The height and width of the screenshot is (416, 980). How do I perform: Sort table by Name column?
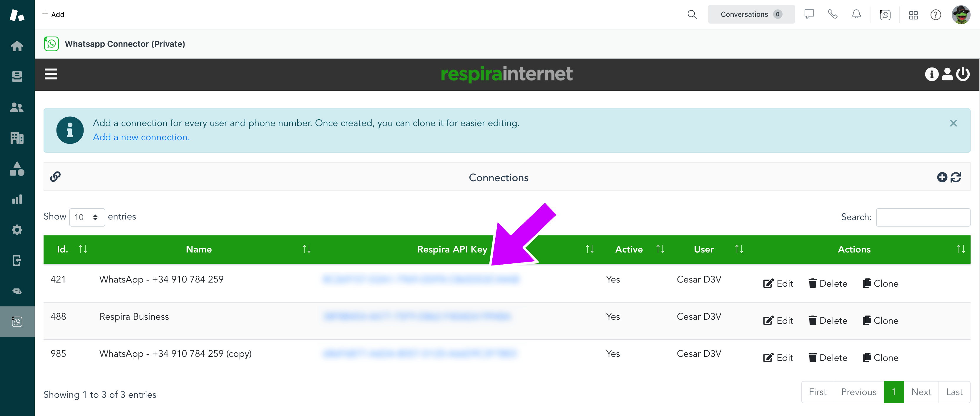click(307, 249)
